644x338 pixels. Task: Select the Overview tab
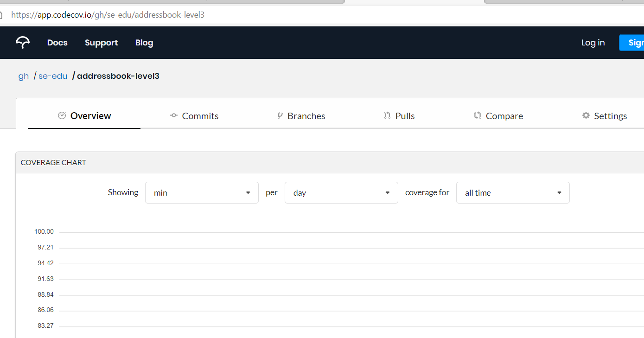pos(84,116)
